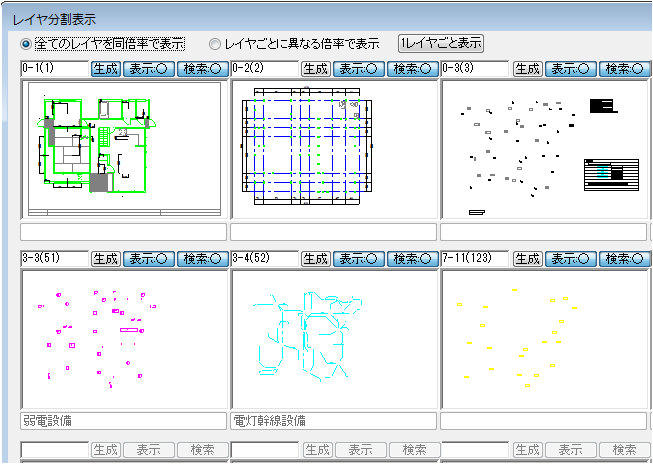The image size is (653, 464).
Task: Toggle 表示:○ for layer 0-2(2)
Action: pyautogui.click(x=359, y=69)
